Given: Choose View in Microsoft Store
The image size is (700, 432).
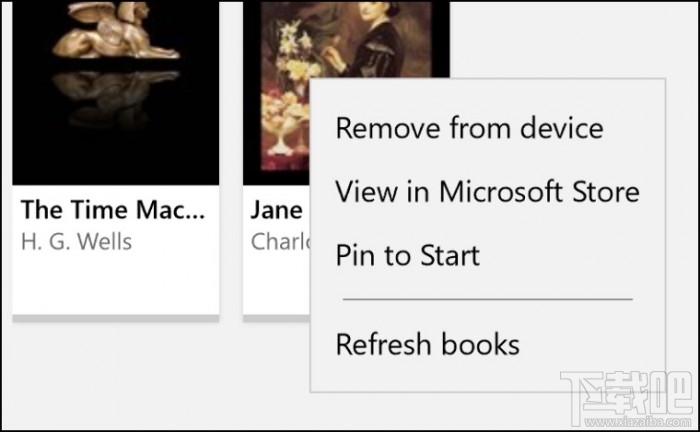Looking at the screenshot, I should [x=486, y=191].
